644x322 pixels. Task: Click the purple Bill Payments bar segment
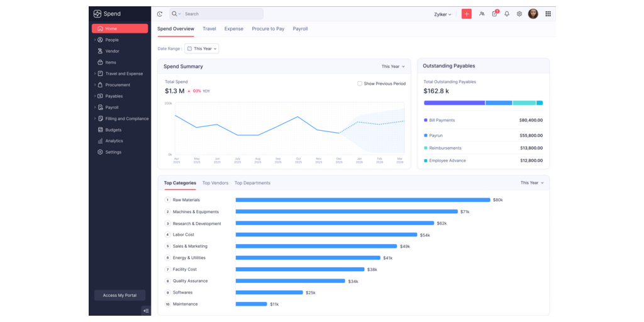[x=454, y=103]
